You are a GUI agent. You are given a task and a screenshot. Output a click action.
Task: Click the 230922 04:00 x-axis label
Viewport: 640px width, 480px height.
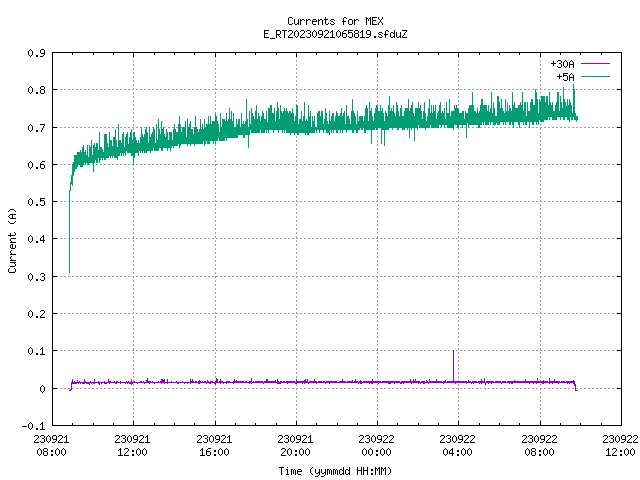click(x=457, y=446)
